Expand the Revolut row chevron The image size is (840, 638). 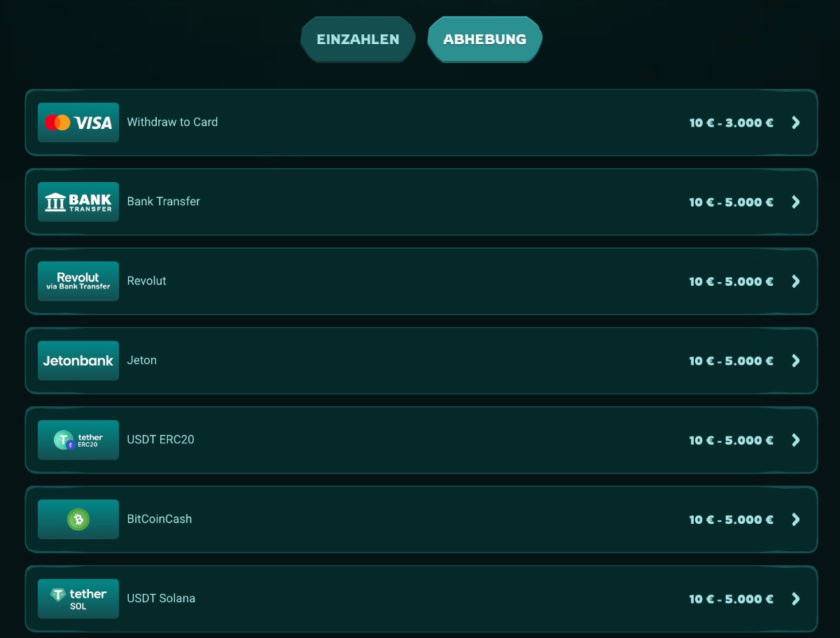795,281
